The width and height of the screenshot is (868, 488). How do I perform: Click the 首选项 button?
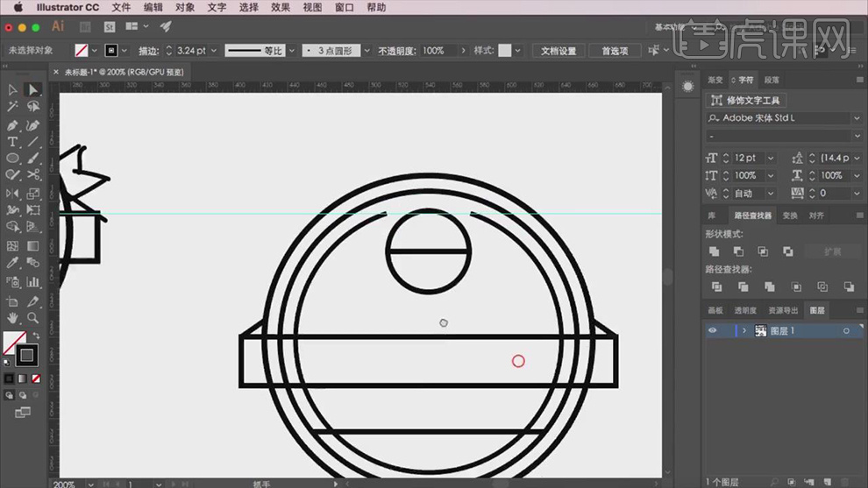click(x=615, y=50)
